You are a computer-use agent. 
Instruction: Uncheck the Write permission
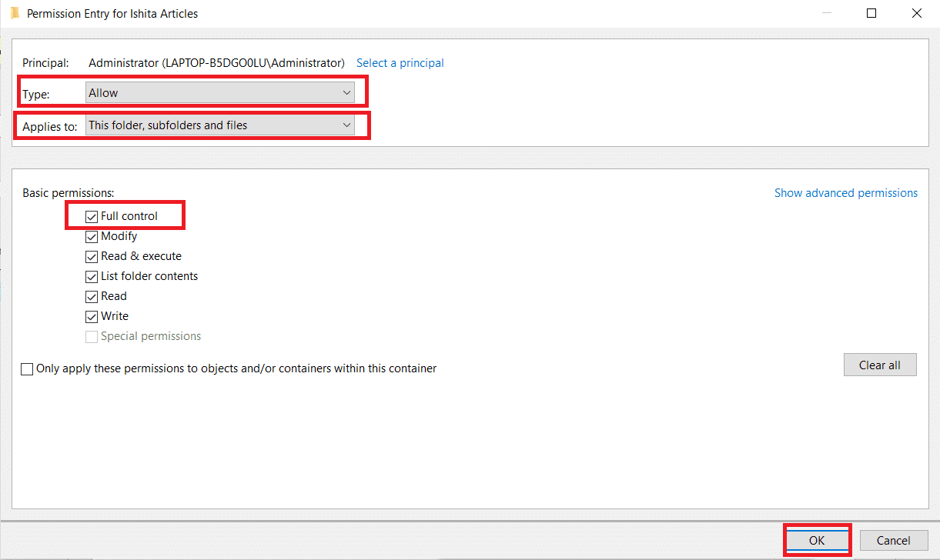point(92,316)
